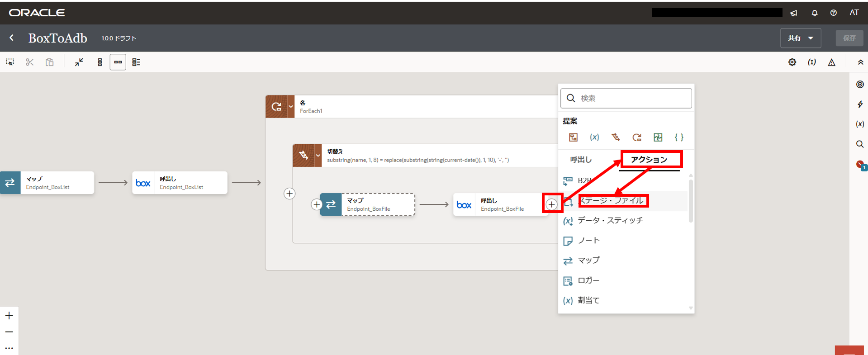868x355 pixels.
Task: Open the triggers target icon in right sidebar
Action: pyautogui.click(x=860, y=84)
